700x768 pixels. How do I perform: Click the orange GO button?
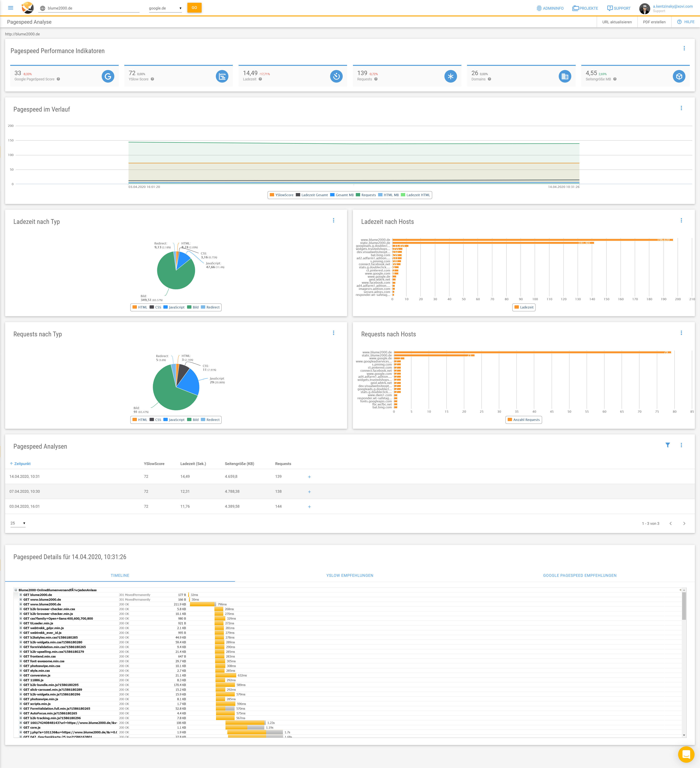(194, 8)
